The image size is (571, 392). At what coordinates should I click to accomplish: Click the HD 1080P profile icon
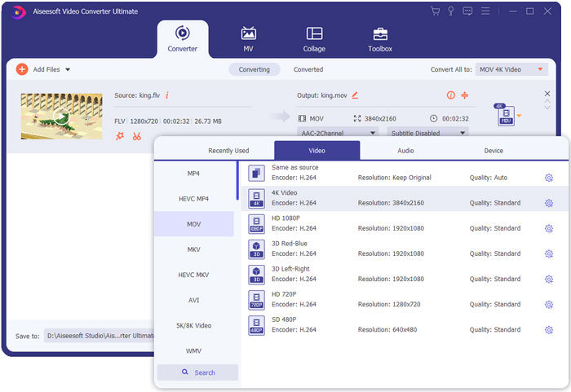point(256,224)
